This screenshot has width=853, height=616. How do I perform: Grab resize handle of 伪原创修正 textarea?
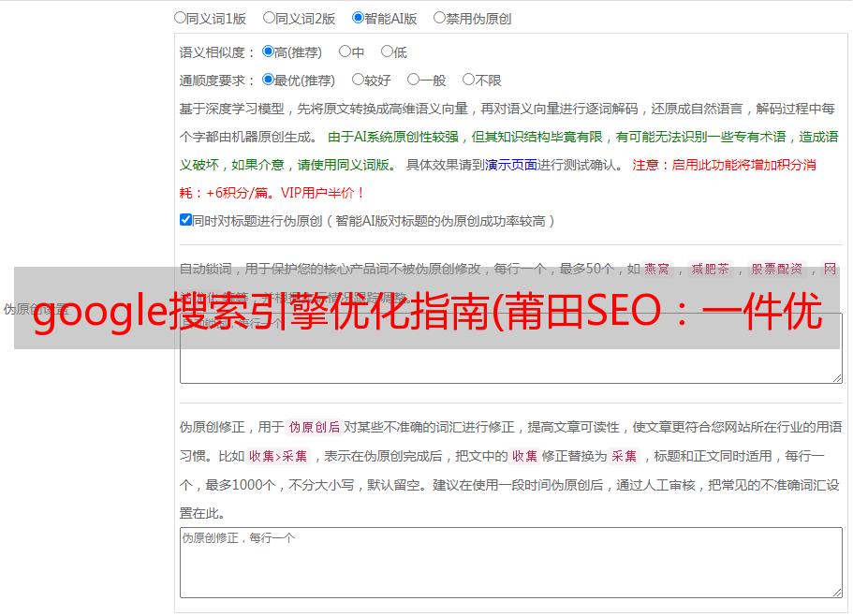point(837,594)
